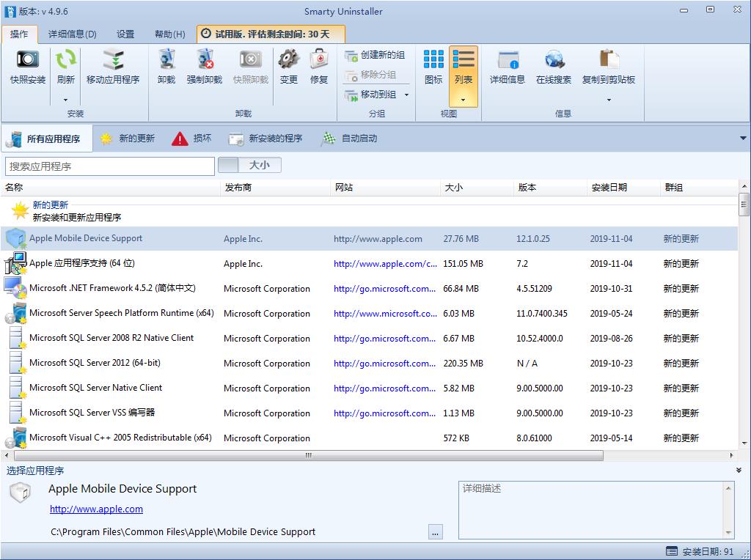Open the 移动应用程序 tool

(x=113, y=70)
